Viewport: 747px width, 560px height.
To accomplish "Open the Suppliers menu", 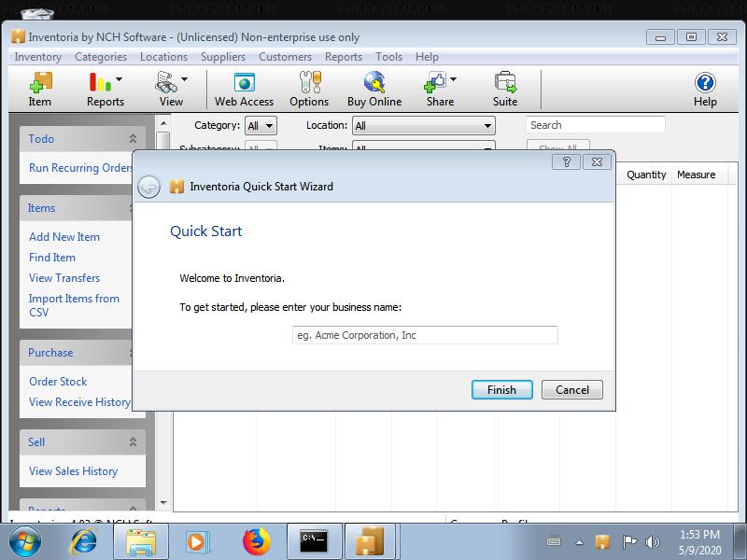I will click(223, 57).
